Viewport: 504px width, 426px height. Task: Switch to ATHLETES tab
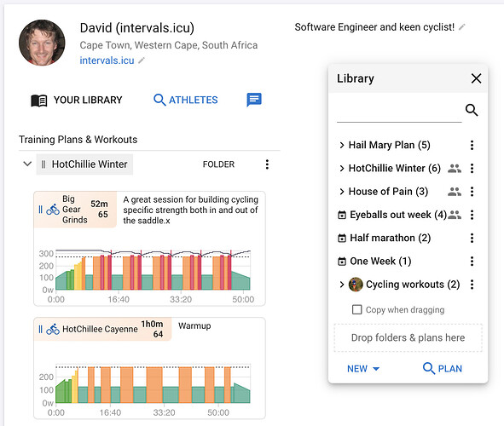[185, 100]
